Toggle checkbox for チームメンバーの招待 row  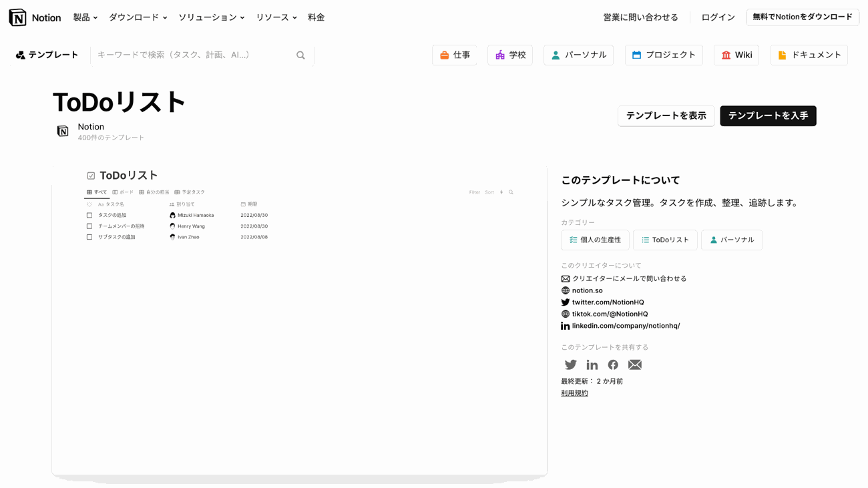[x=89, y=226]
